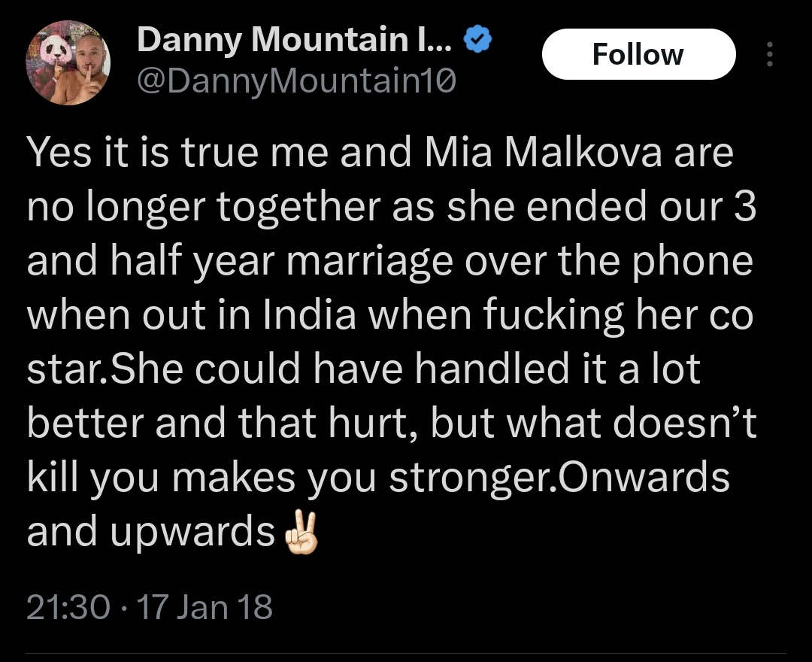Viewport: 812px width, 662px height.
Task: Click the "Danny Mountain I..." display name
Action: point(295,40)
